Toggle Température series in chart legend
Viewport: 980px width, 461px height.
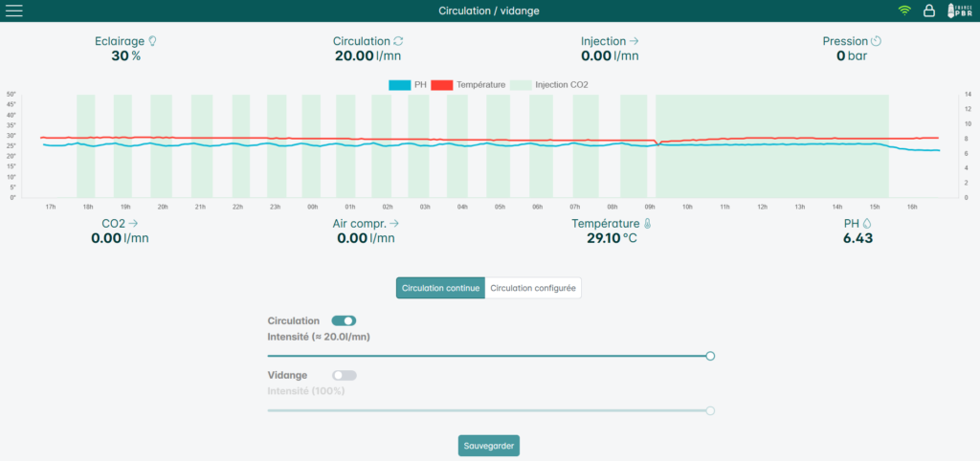tap(468, 85)
